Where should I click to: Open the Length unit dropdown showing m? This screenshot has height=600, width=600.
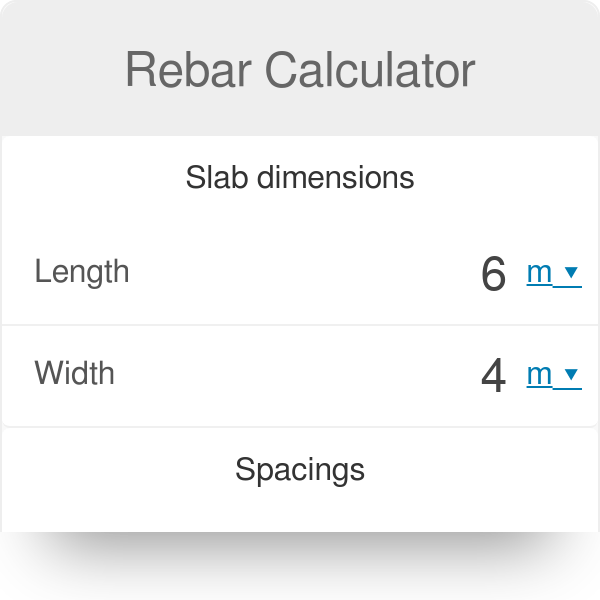click(x=554, y=273)
